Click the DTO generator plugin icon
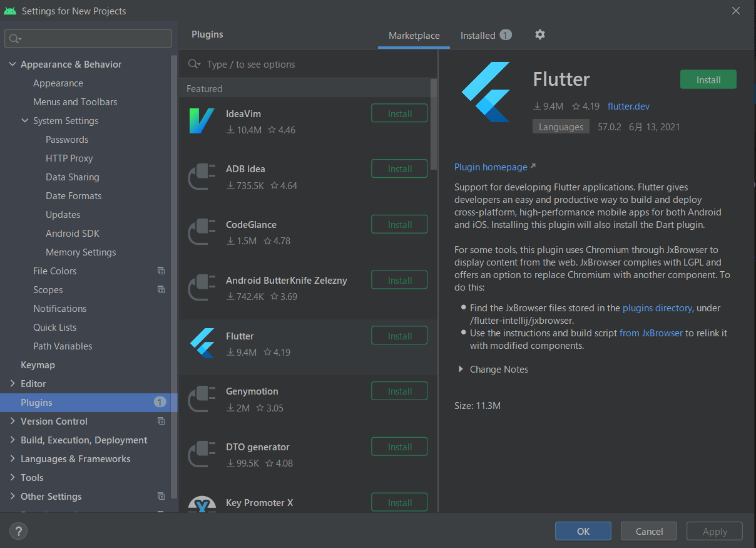This screenshot has height=548, width=756. pyautogui.click(x=202, y=454)
